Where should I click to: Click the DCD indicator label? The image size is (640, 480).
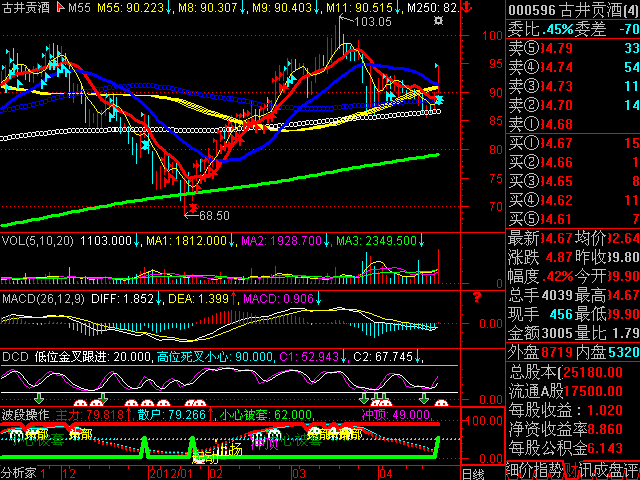(15, 357)
